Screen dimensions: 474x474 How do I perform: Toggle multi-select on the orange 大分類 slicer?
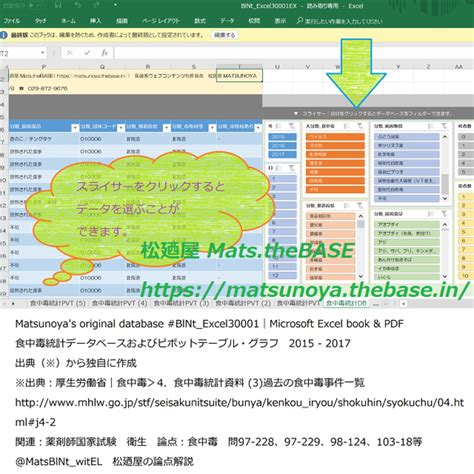click(x=347, y=126)
